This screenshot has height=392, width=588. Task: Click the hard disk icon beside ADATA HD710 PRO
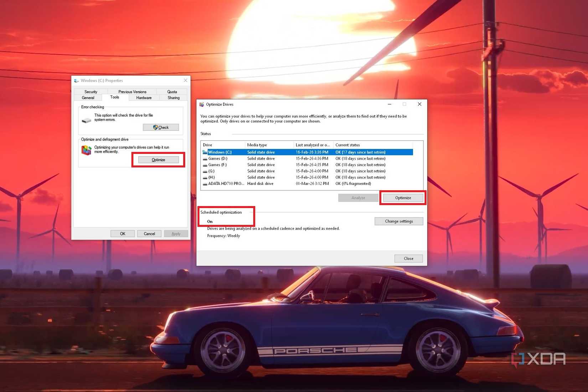pos(205,184)
